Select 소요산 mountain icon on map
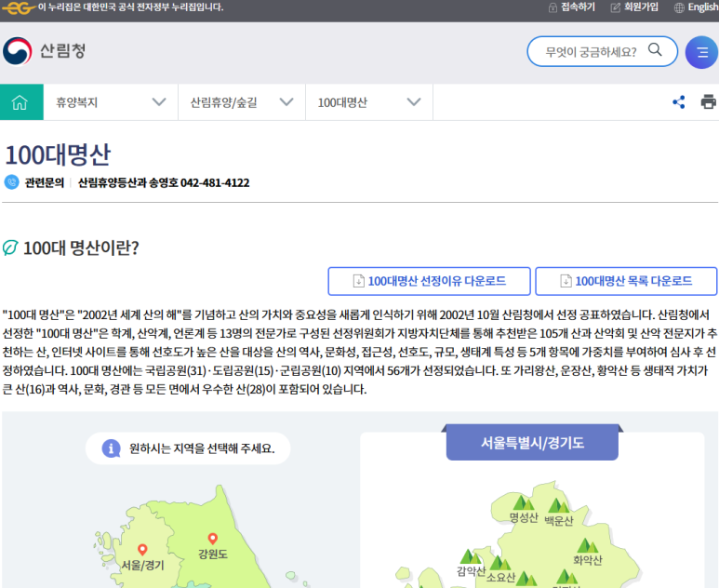Viewport: 719px width, 588px height. click(x=499, y=563)
